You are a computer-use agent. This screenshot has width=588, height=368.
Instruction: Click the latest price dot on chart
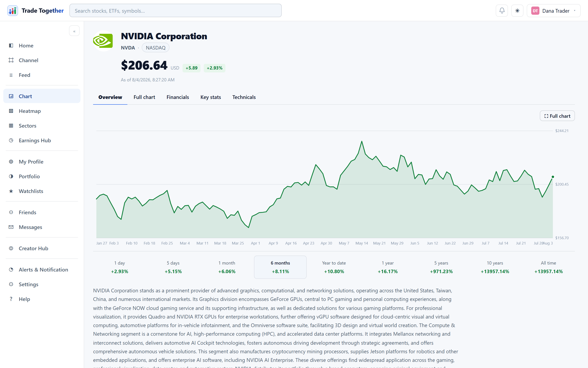click(x=553, y=177)
